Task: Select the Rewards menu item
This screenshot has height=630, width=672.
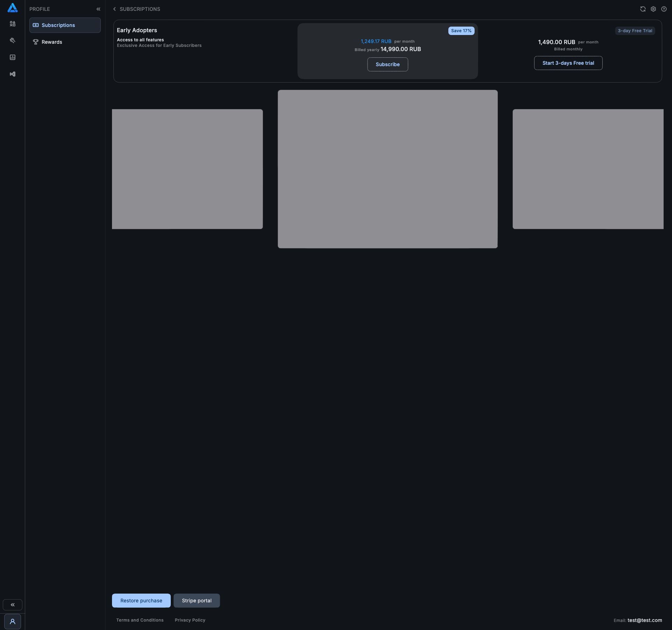Action: point(52,42)
